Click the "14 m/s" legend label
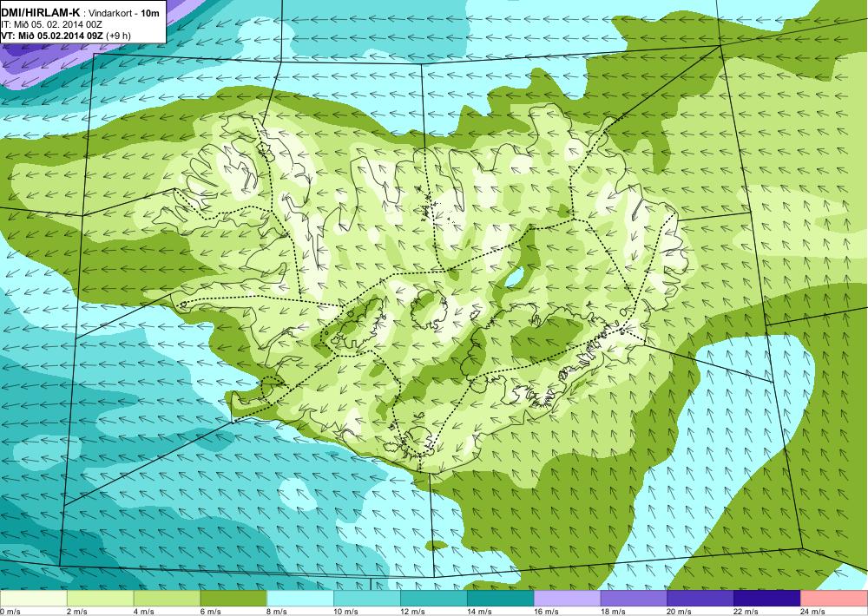Screen dimensions: 868x616 (479, 612)
